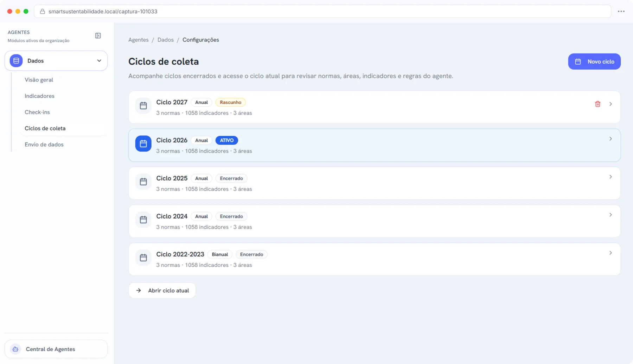Click Rascunho badge on Ciclo 2027

click(231, 102)
